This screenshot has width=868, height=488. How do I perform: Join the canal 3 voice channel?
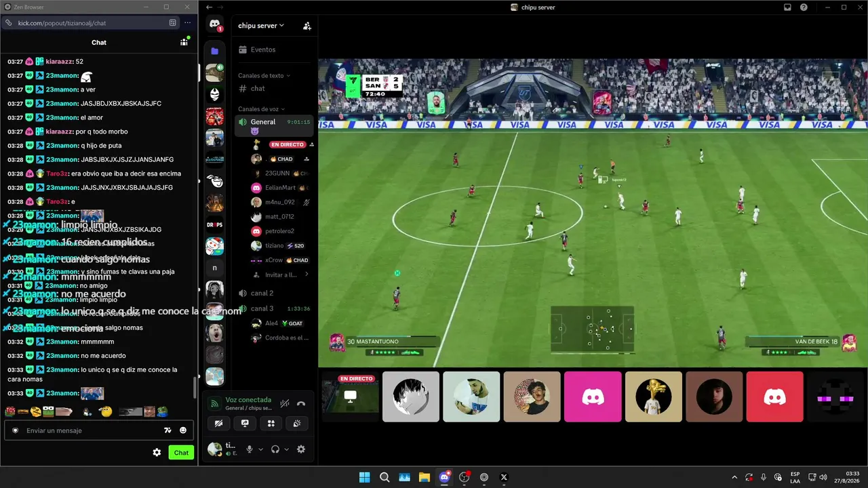274,308
